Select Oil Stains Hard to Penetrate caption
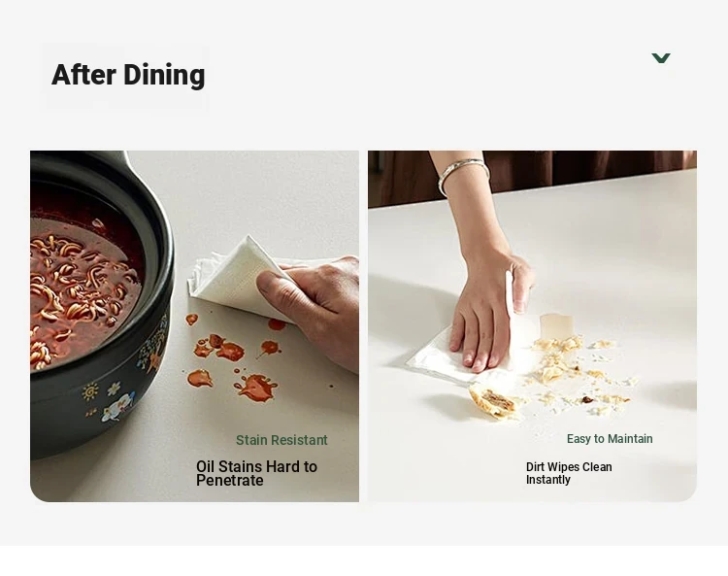The width and height of the screenshot is (728, 576). pos(256,473)
